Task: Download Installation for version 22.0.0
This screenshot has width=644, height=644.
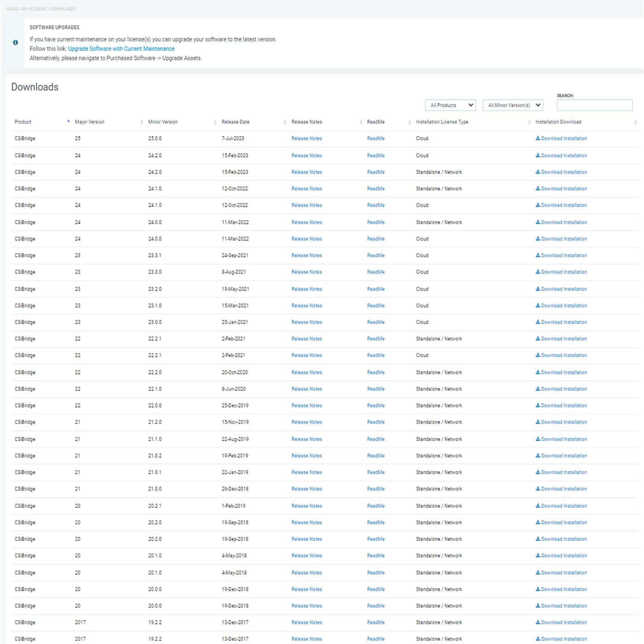Action: (561, 405)
